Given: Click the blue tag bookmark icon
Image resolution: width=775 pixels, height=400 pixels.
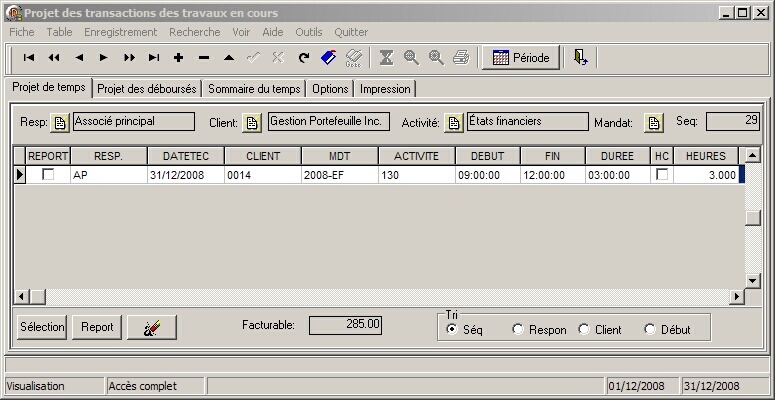Looking at the screenshot, I should click(x=328, y=58).
